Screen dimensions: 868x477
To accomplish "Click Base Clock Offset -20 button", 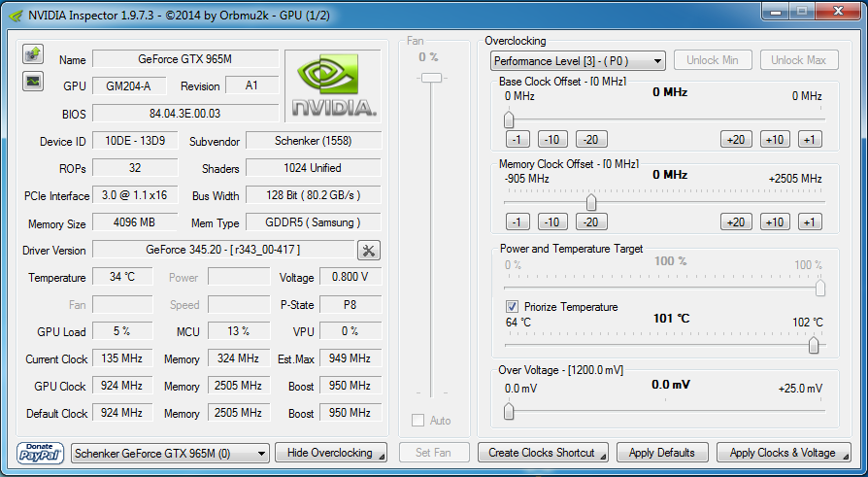I will 591,139.
